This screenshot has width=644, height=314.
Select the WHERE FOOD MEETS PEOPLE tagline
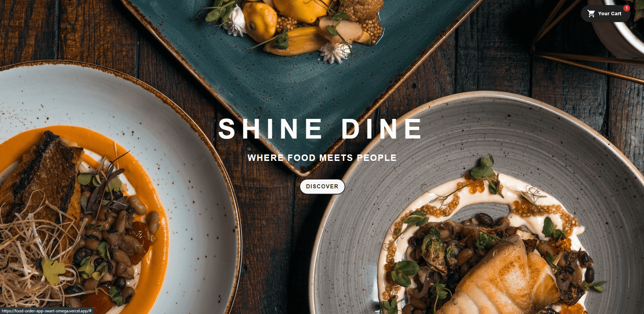click(x=322, y=158)
